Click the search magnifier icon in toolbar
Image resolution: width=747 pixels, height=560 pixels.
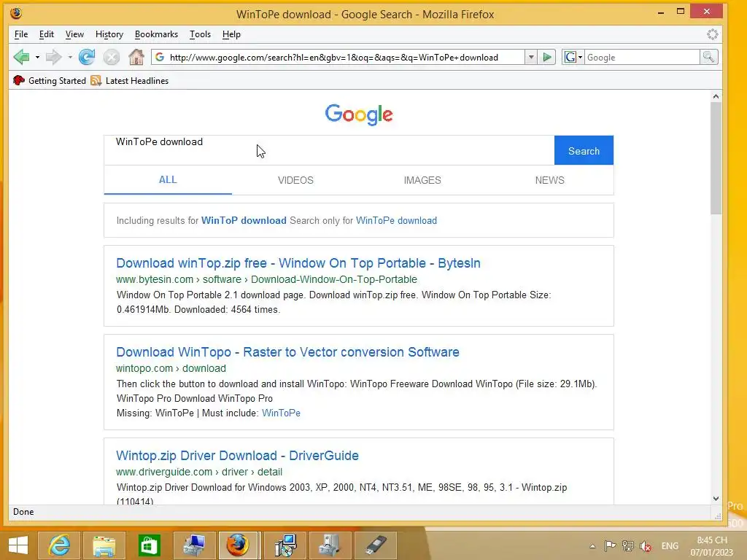tap(709, 57)
